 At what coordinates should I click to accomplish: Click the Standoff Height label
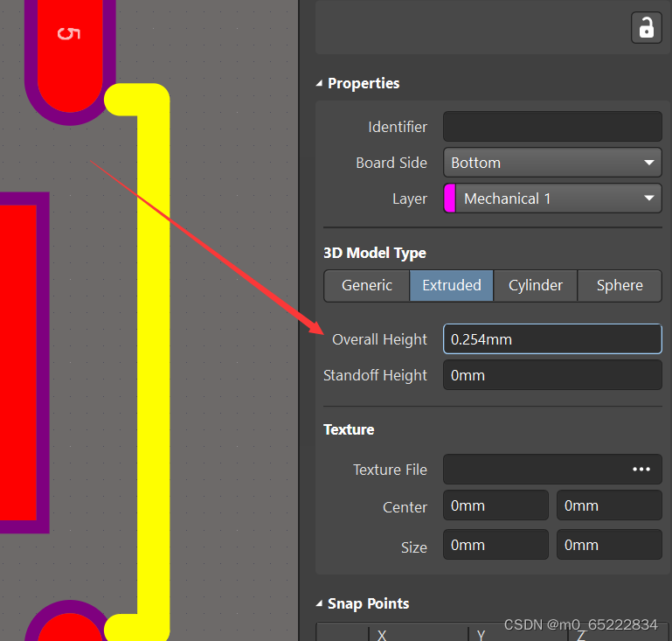pos(375,375)
